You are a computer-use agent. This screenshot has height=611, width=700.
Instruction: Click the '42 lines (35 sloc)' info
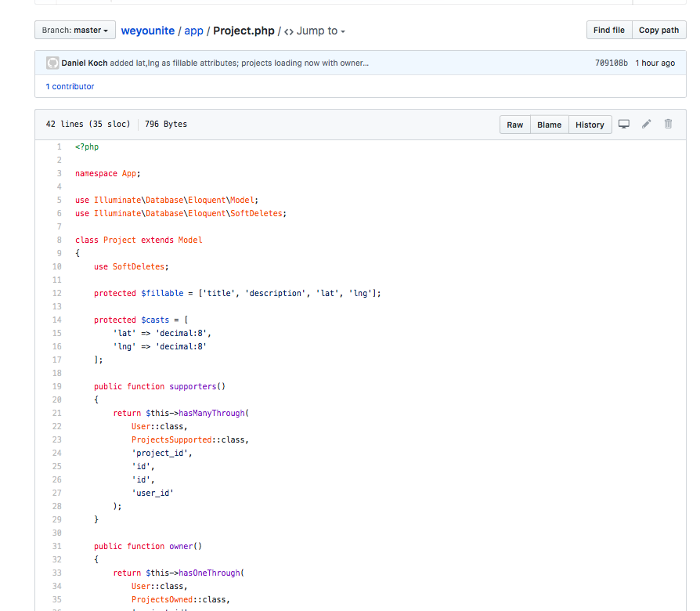click(x=88, y=125)
